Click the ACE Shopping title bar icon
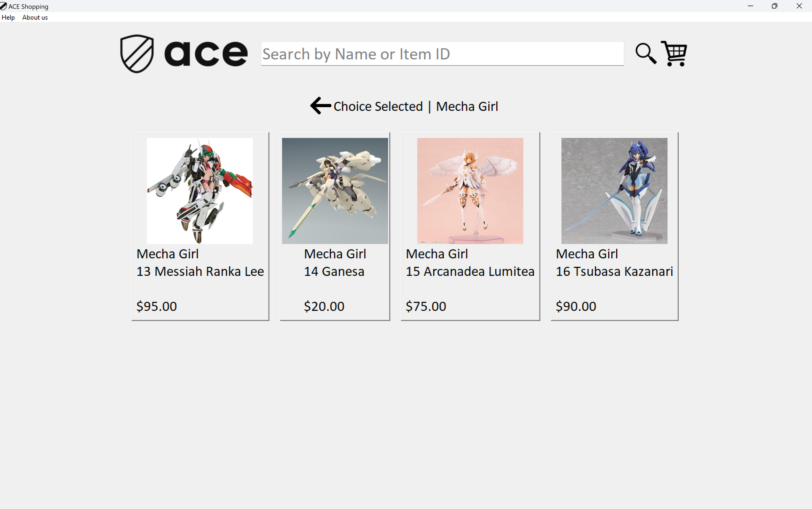 pos(3,6)
